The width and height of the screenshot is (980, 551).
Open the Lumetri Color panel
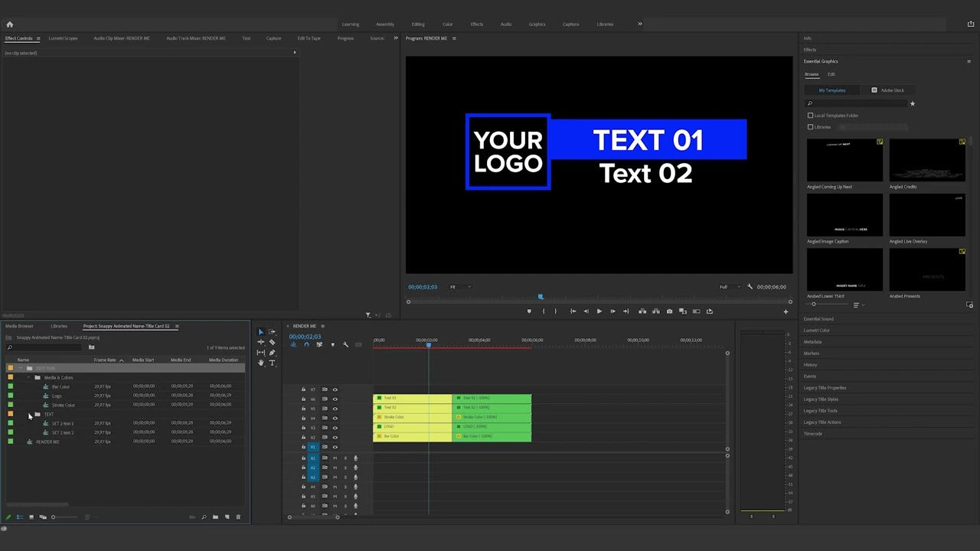point(817,330)
